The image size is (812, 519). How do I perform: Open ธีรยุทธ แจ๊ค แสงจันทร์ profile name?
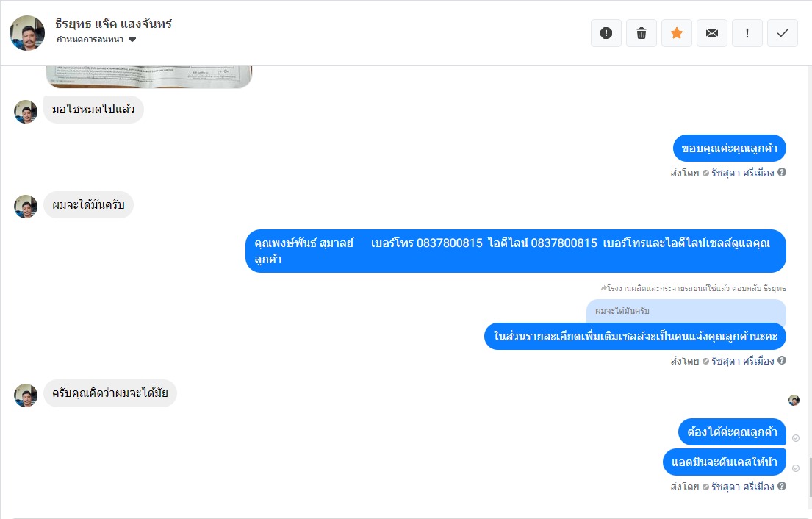click(x=113, y=24)
